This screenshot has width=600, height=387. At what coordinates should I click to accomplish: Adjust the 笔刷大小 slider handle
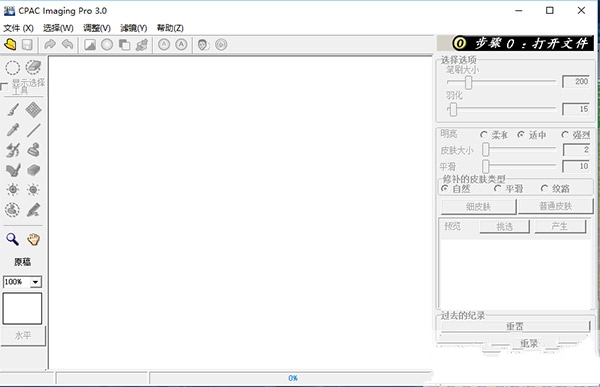click(468, 82)
